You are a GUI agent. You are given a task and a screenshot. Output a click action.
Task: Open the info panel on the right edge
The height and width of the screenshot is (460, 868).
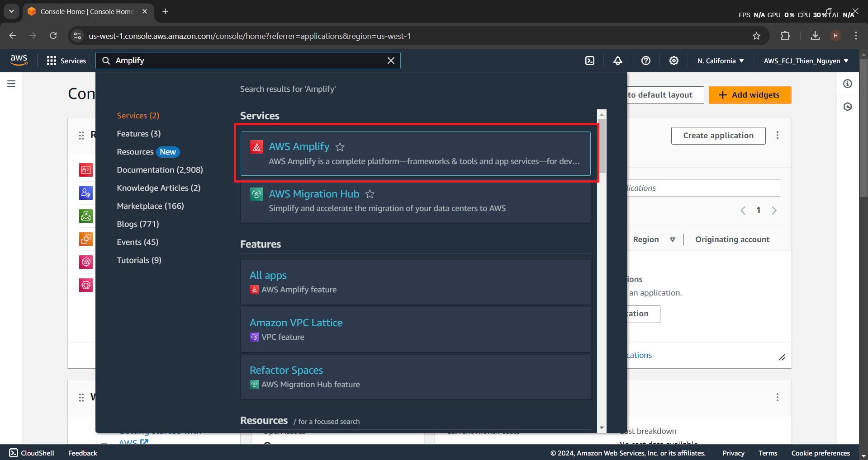pyautogui.click(x=848, y=83)
